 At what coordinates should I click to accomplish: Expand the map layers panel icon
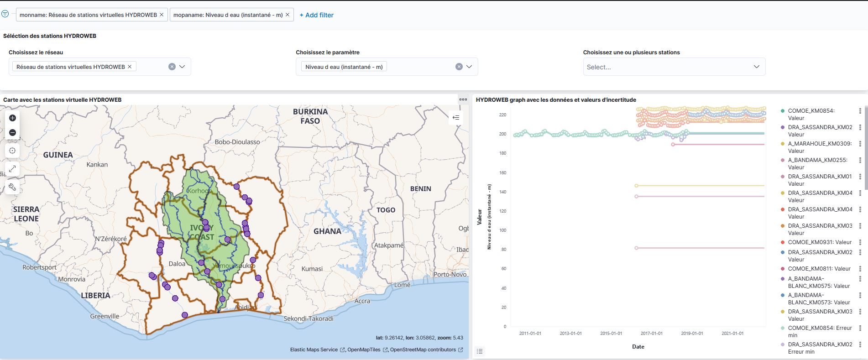click(455, 118)
